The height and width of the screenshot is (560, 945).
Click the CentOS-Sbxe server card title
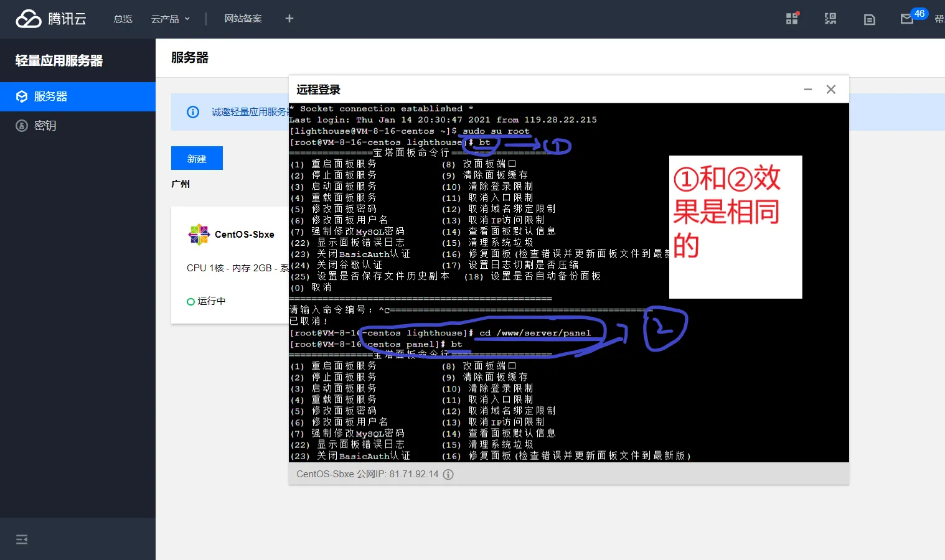244,235
